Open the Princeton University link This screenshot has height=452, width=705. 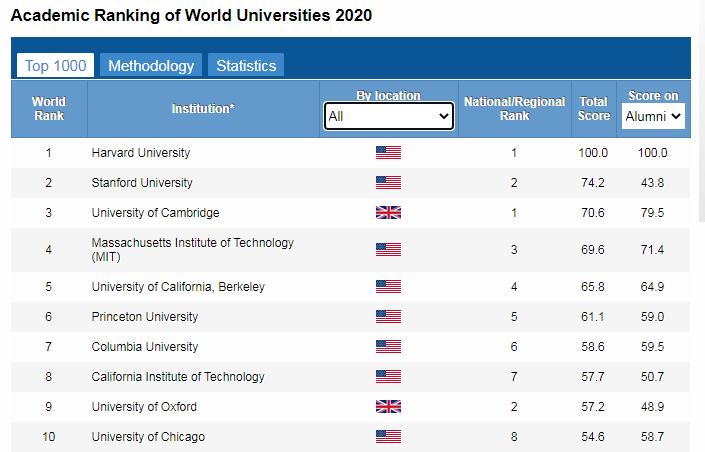[145, 317]
